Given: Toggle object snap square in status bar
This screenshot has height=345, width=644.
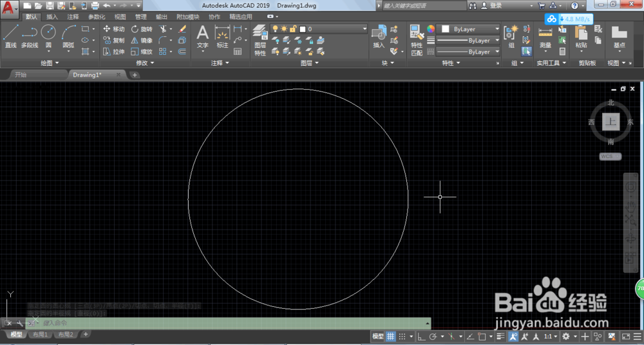Looking at the screenshot, I should coord(482,336).
